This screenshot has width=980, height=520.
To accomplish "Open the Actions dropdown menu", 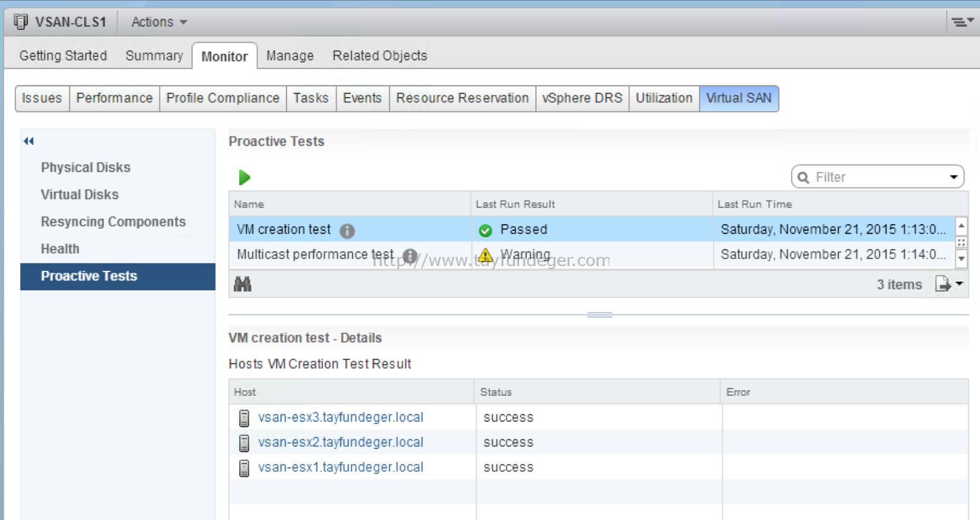I will click(x=159, y=22).
